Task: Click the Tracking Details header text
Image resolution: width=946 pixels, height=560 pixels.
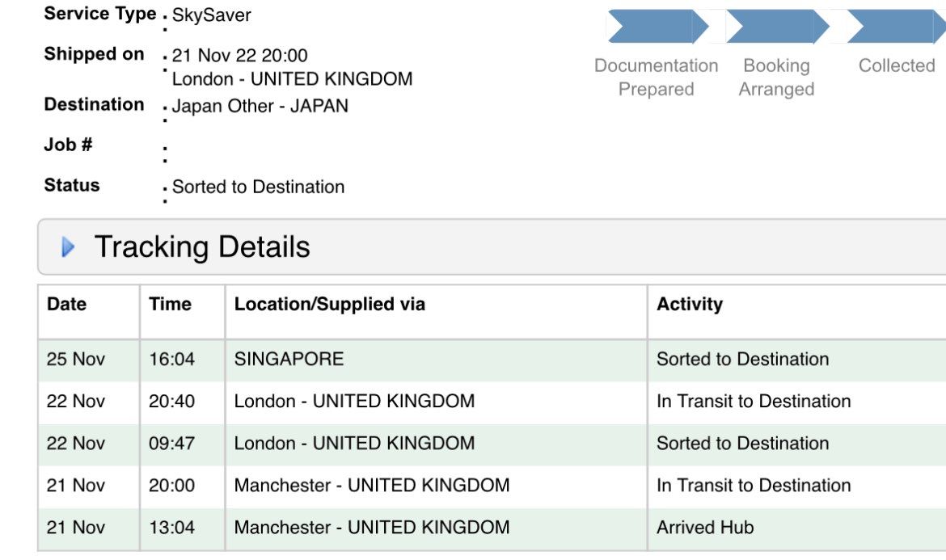Action: click(x=202, y=246)
